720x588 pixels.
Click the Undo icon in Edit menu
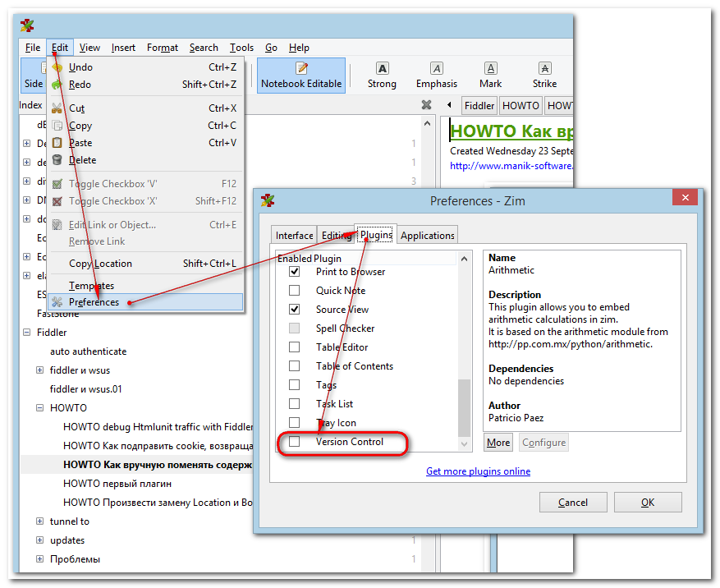click(x=57, y=67)
